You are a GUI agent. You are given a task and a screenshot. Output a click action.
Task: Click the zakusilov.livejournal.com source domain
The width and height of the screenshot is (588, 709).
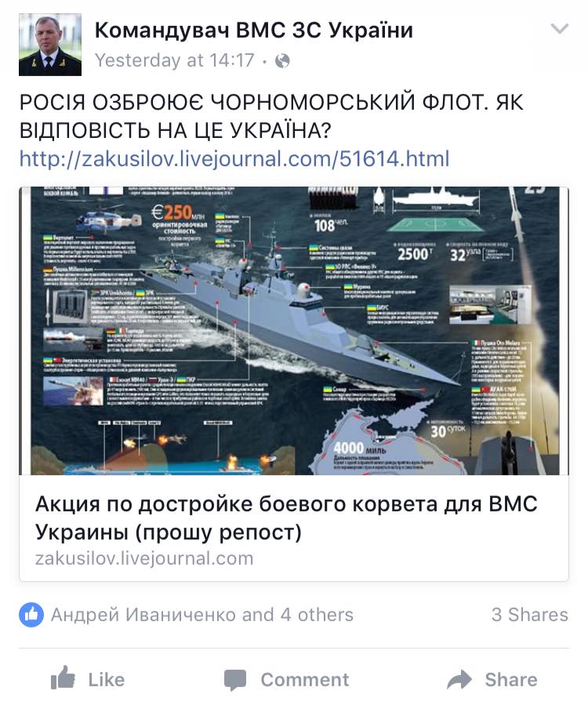click(144, 558)
